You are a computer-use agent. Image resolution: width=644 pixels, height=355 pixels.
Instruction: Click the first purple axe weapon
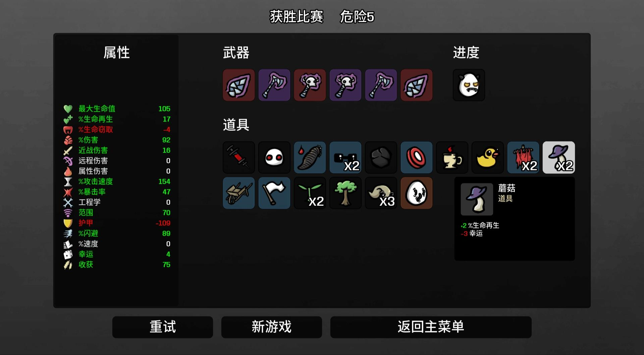[x=274, y=85]
